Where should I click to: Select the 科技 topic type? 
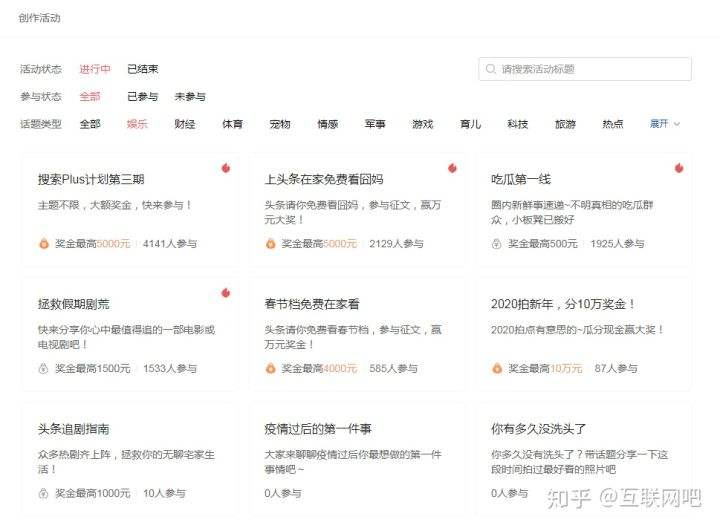[518, 124]
